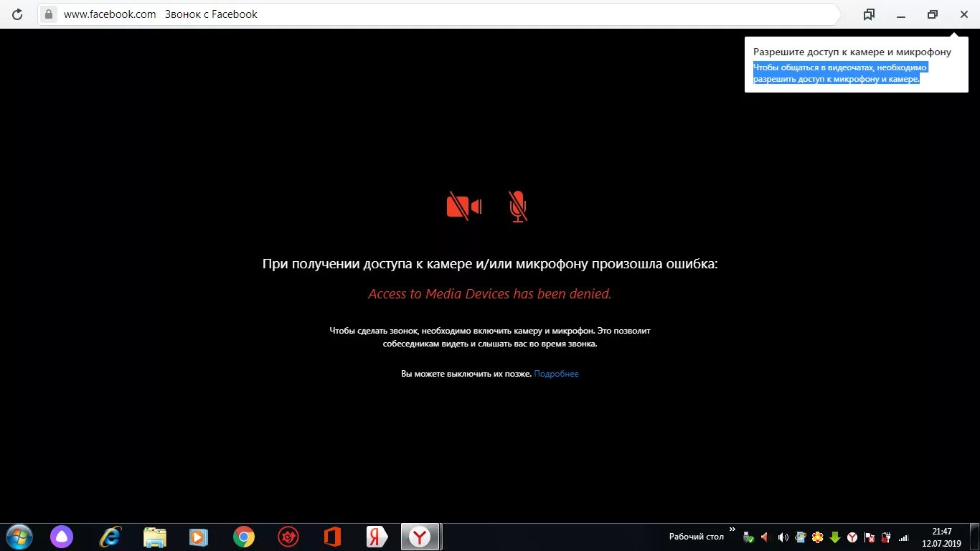Click the www.facebook.com address text
The height and width of the screenshot is (551, 980).
pyautogui.click(x=110, y=14)
